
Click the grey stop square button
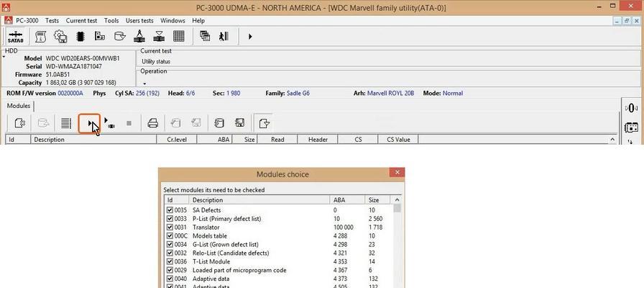coord(129,123)
